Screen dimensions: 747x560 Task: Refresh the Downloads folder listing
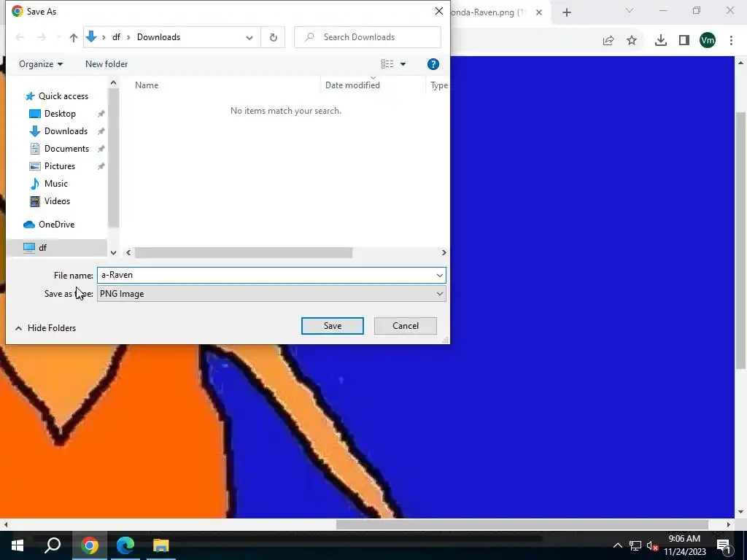[273, 37]
